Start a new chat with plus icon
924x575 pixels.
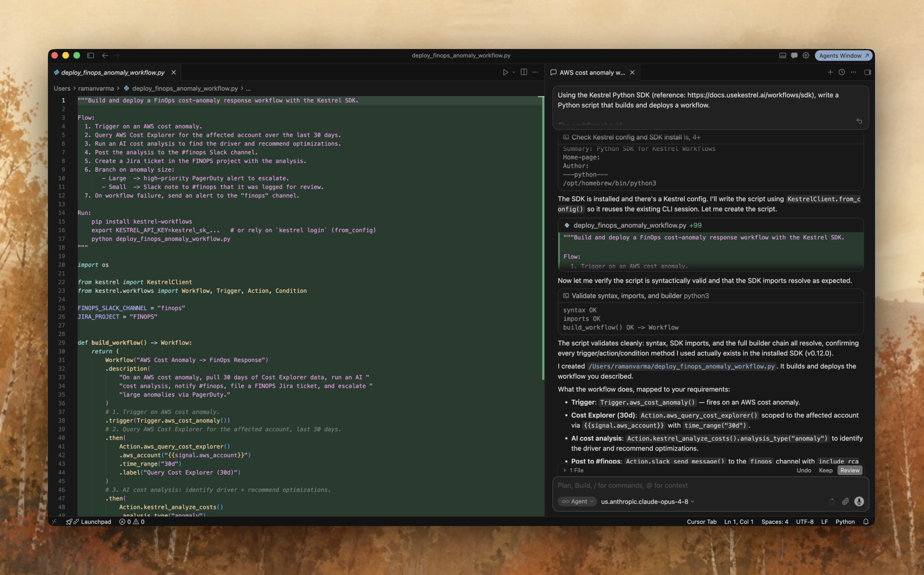click(830, 72)
